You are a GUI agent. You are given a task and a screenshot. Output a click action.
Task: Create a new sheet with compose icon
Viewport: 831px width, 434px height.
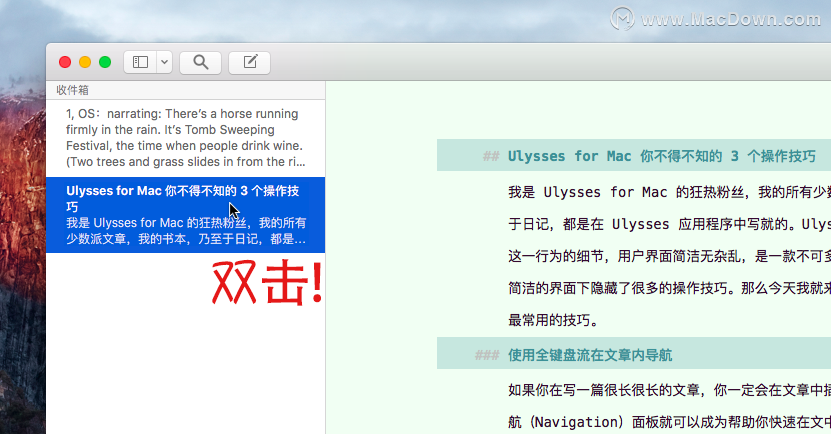point(250,63)
